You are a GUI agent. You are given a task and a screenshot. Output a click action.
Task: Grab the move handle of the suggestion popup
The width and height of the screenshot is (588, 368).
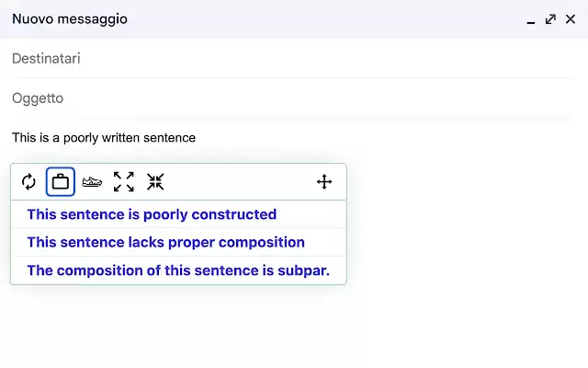pos(324,182)
